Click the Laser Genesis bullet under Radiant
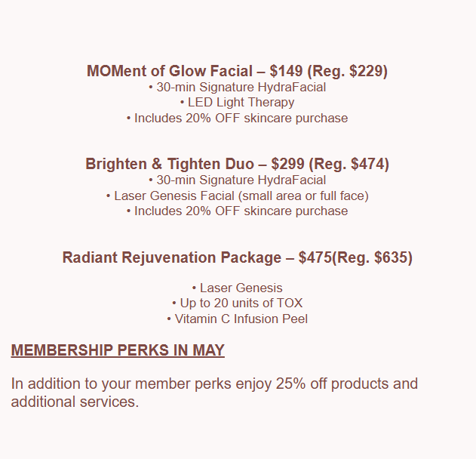 point(237,288)
